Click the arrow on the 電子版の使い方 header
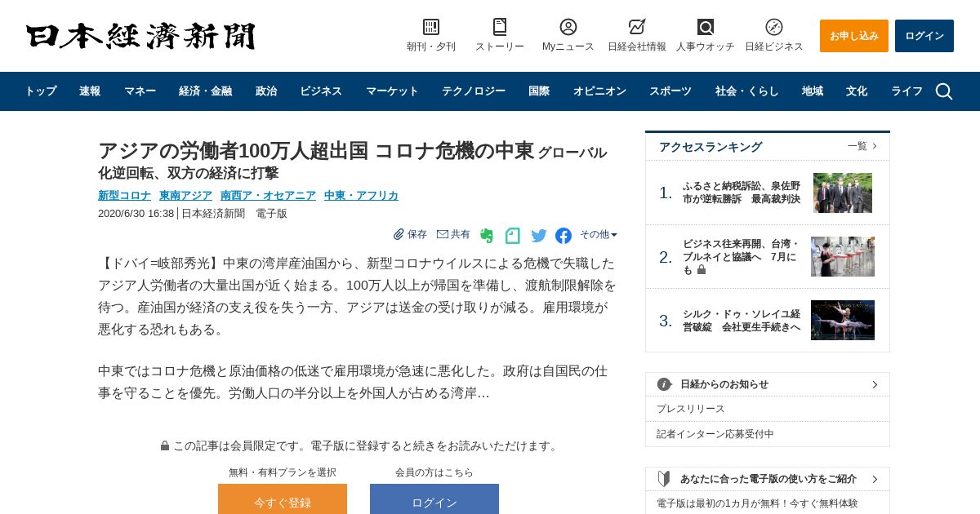 (x=875, y=479)
